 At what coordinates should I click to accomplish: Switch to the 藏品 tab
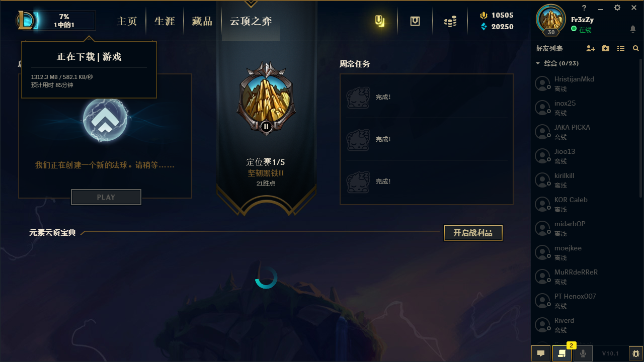(x=202, y=21)
